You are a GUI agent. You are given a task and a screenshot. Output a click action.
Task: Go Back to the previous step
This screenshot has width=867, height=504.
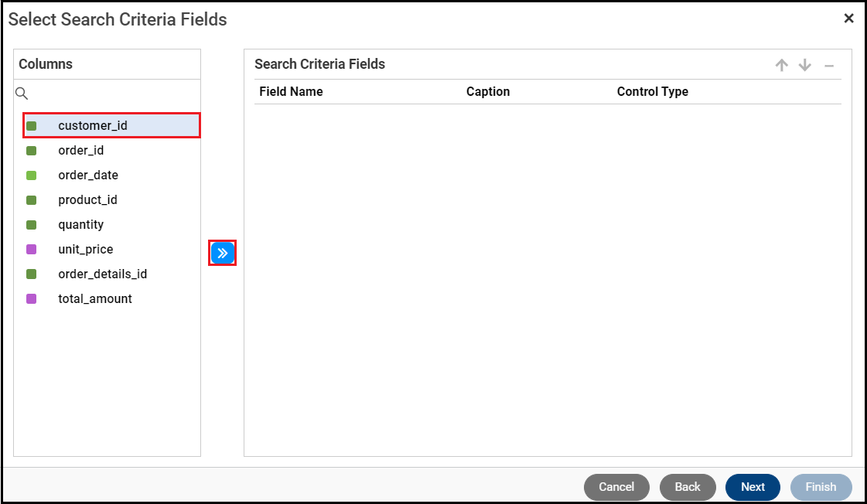[687, 487]
